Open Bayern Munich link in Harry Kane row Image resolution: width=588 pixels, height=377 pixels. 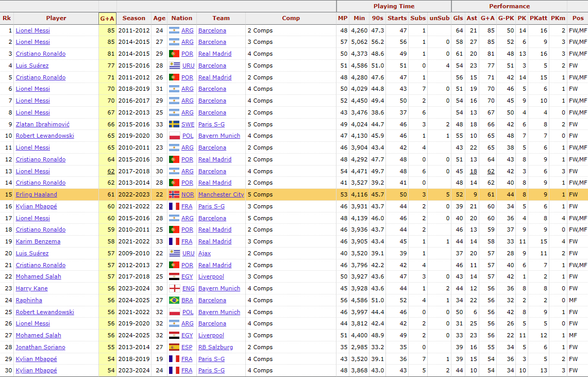tap(219, 288)
